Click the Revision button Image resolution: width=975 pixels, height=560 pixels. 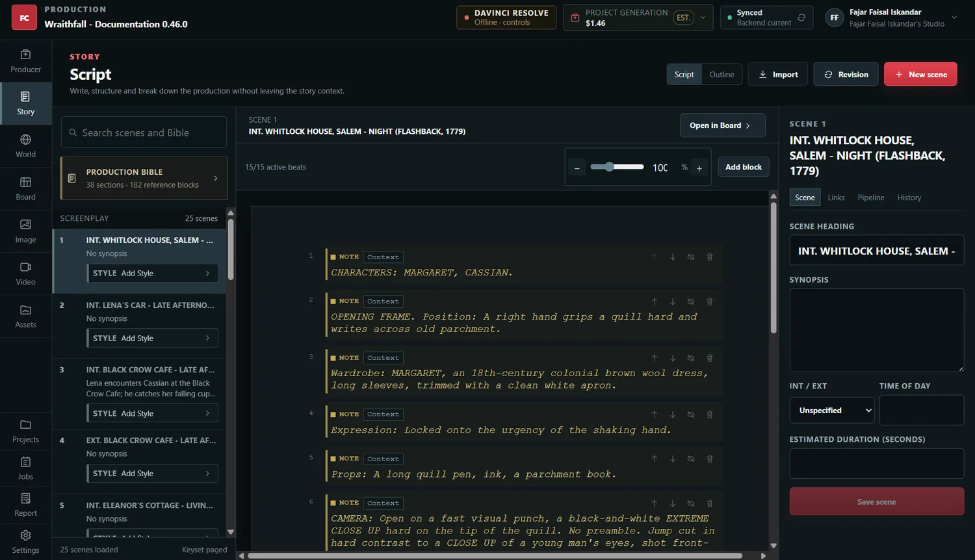coord(846,75)
